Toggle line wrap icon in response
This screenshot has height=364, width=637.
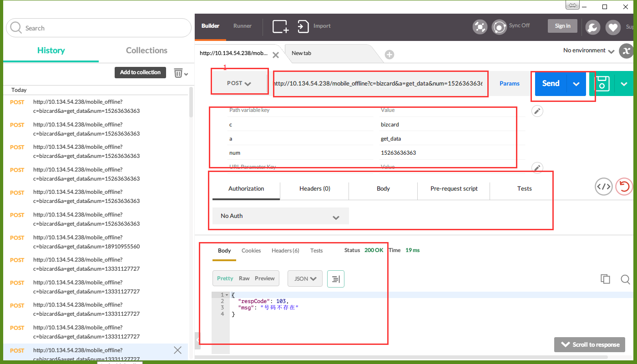pyautogui.click(x=336, y=279)
